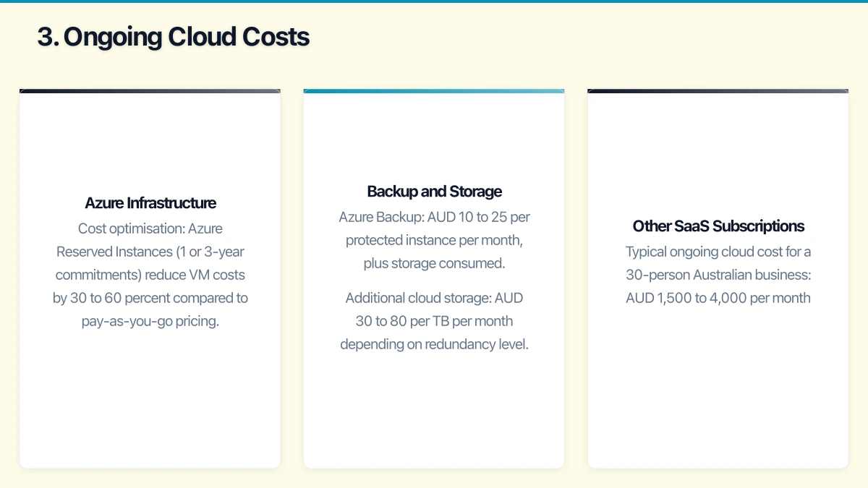
Task: Click the 30-person Australian business text
Action: tap(718, 274)
